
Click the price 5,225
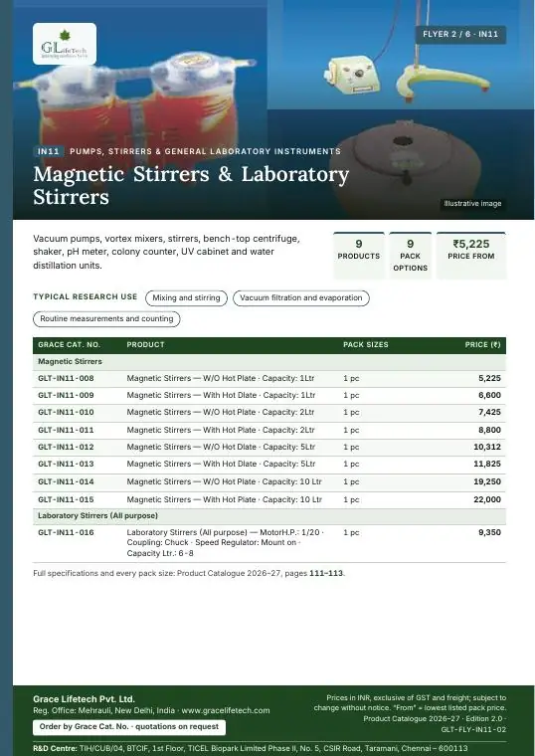[489, 378]
